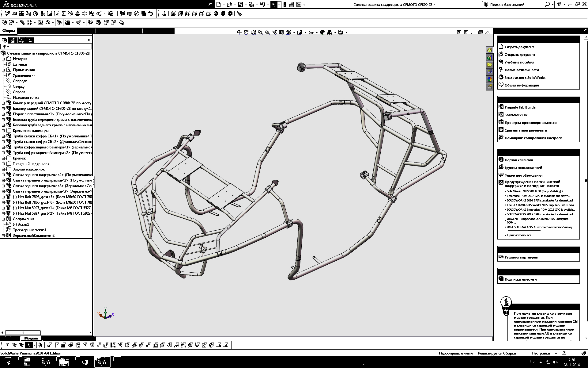Select Трехмерный эскиз1 in tree
This screenshot has height=368, width=588.
coord(29,230)
